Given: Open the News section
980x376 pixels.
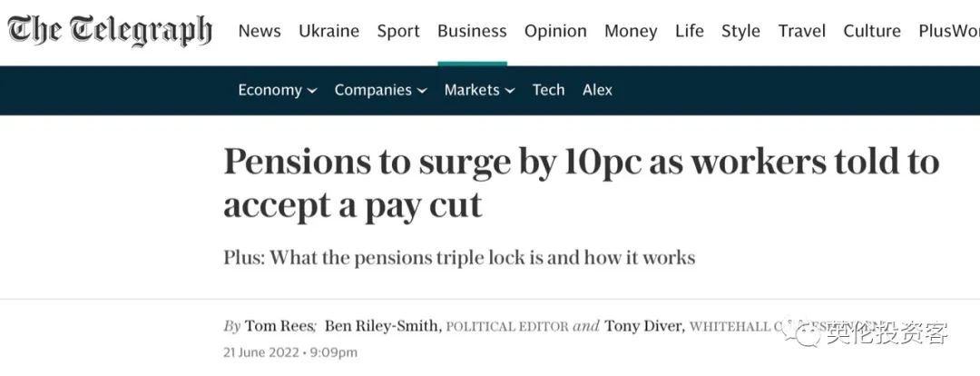Looking at the screenshot, I should coord(260,31).
